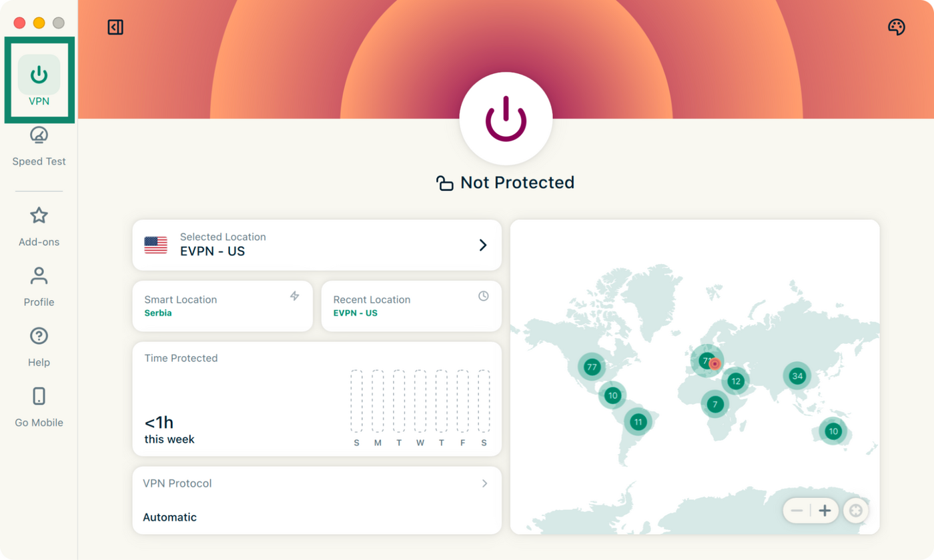Select the 10 cluster in Central America
The image size is (934, 560).
point(612,395)
